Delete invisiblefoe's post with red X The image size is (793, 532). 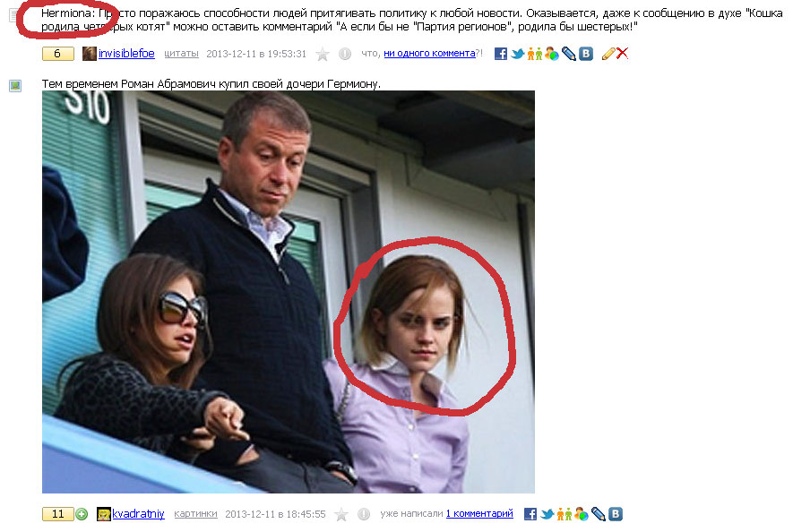coord(623,53)
